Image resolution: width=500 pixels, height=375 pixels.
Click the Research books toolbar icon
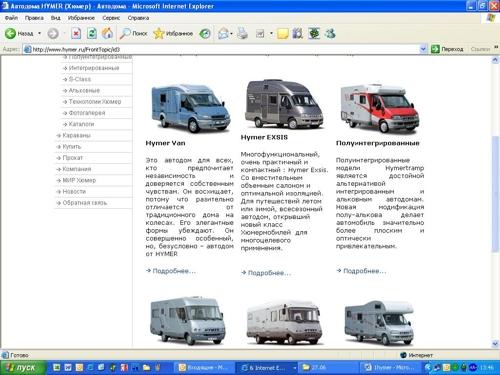coord(297,33)
